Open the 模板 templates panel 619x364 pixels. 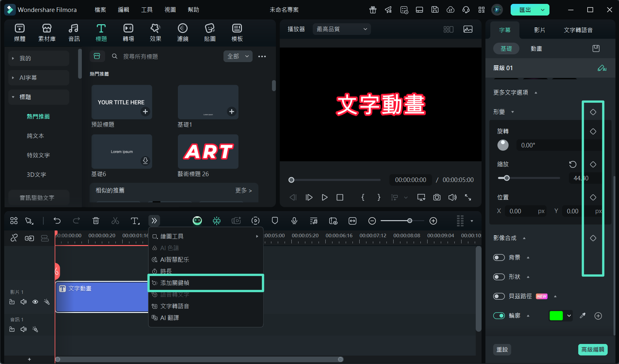click(237, 33)
